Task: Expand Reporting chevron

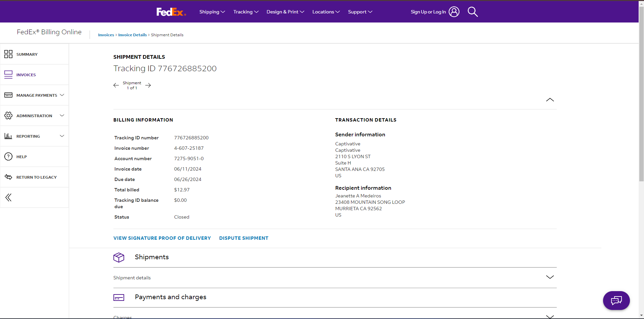Action: (x=62, y=136)
